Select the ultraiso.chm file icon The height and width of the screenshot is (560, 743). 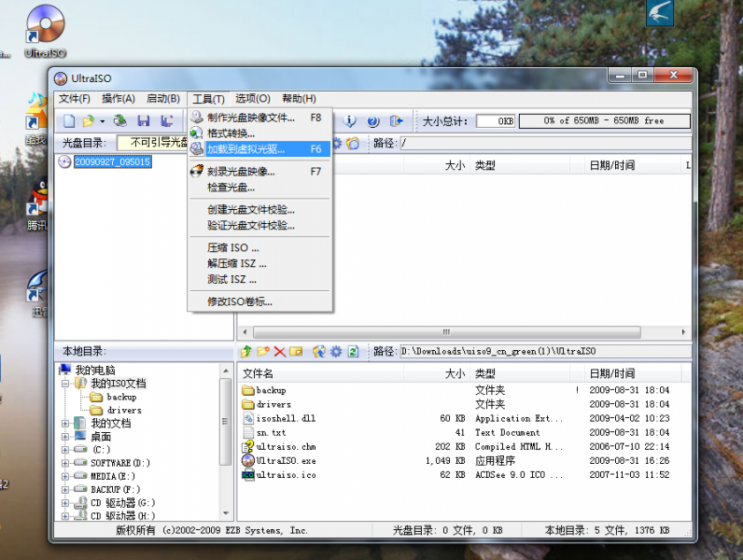pyautogui.click(x=248, y=447)
